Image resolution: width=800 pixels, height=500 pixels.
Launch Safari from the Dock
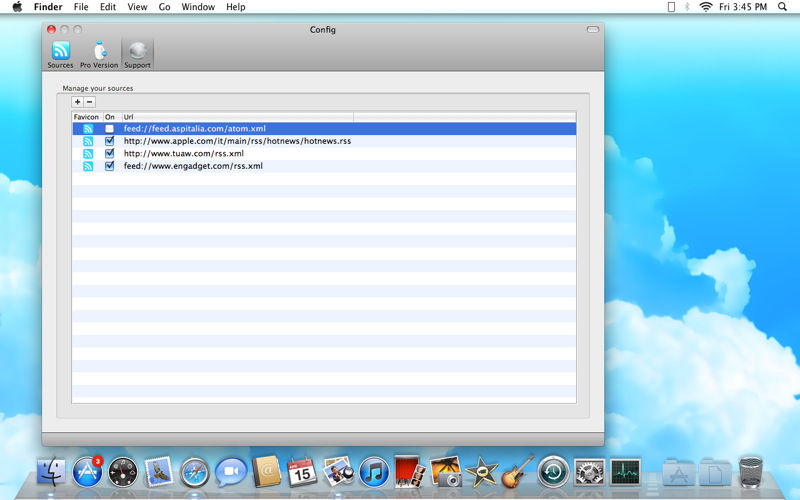194,472
